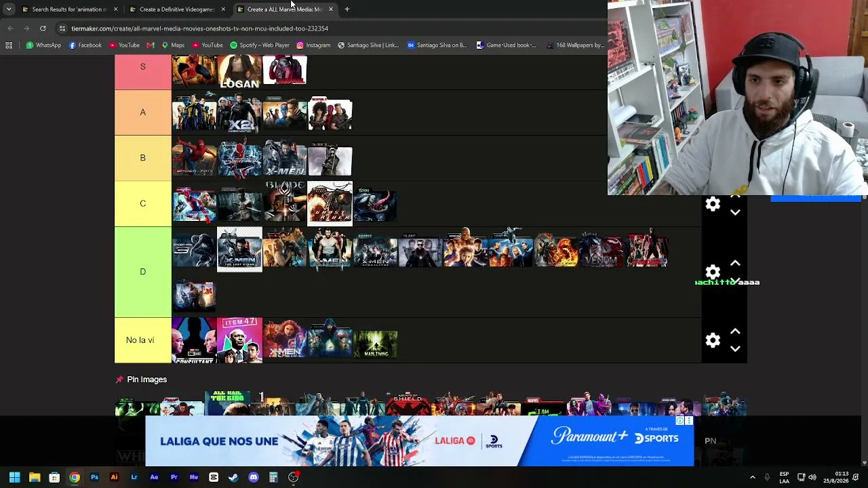The image size is (868, 488).
Task: Switch to 'Search Results for animation' tab
Action: [69, 9]
